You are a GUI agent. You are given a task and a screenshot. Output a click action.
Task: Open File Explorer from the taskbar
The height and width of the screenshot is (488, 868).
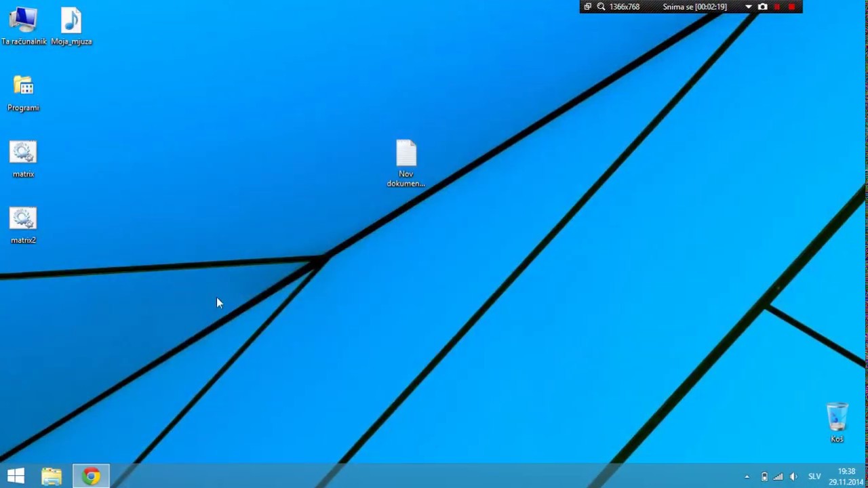click(52, 476)
